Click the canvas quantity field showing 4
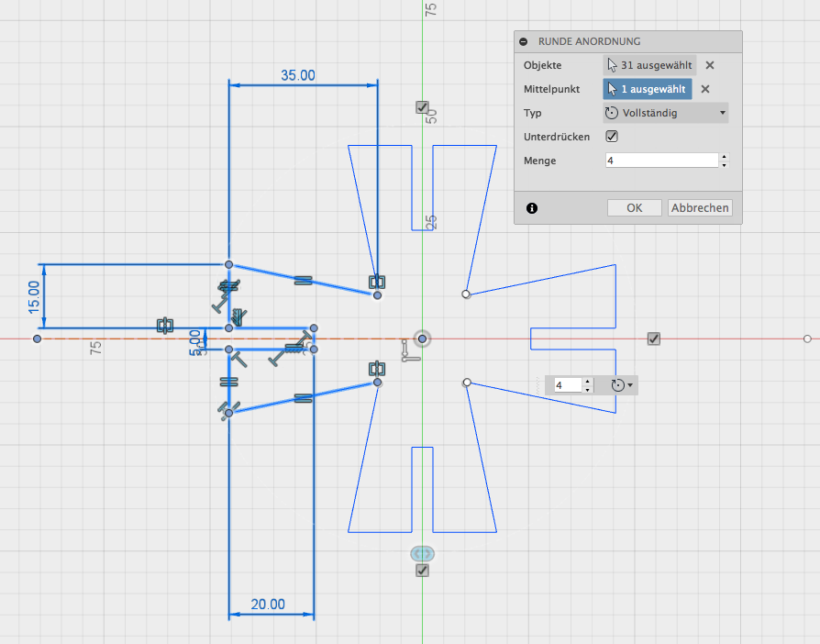 pos(568,385)
